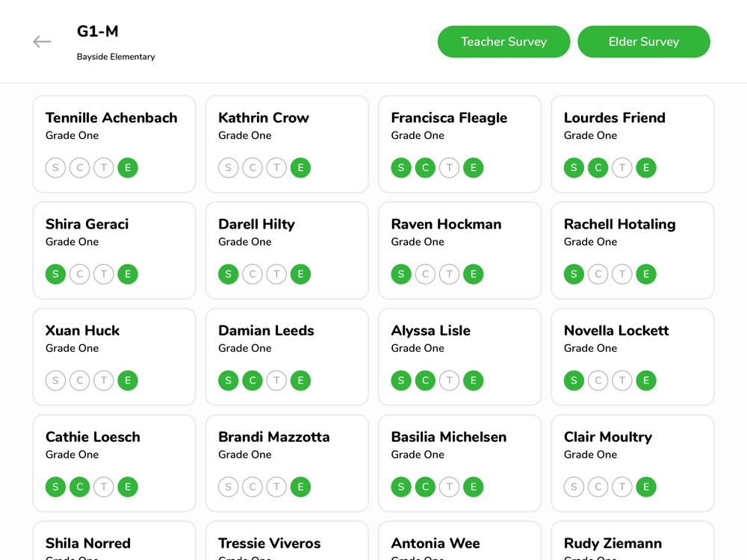Select the E badge for Novella Lockett
This screenshot has width=747, height=560.
click(x=646, y=381)
